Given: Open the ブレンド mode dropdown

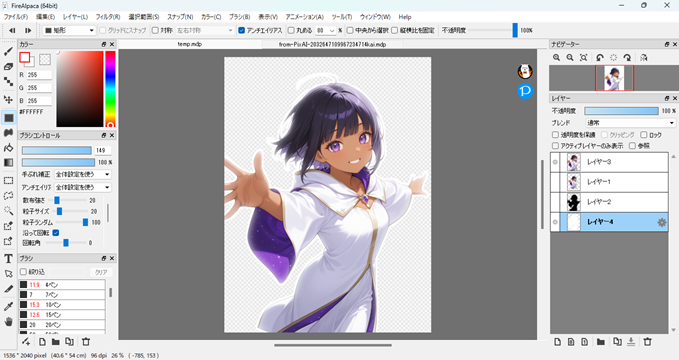Looking at the screenshot, I should [630, 123].
